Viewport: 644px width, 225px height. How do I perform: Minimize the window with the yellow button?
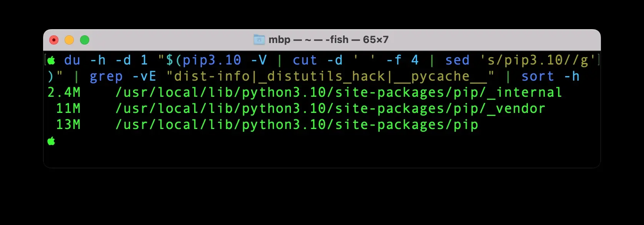pyautogui.click(x=69, y=40)
